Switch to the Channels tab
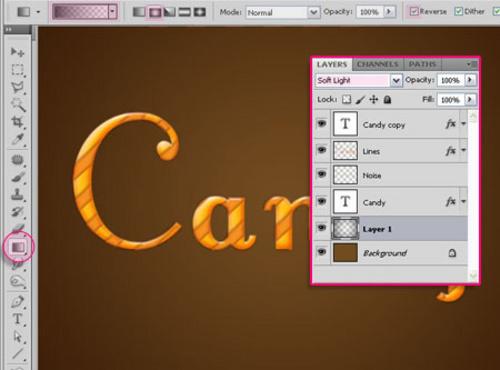 click(378, 64)
